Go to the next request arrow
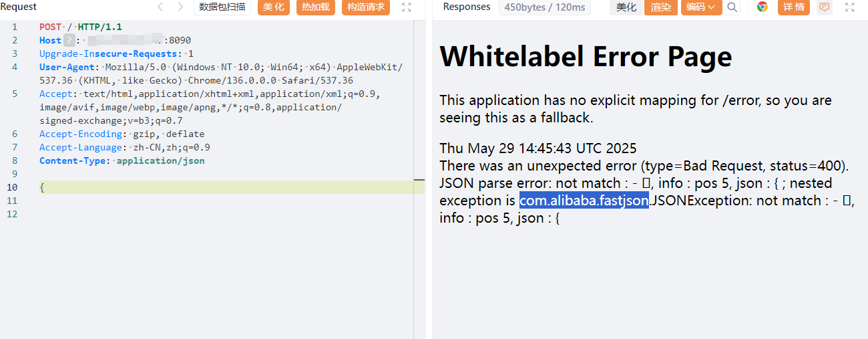The image size is (868, 339). 180,7
